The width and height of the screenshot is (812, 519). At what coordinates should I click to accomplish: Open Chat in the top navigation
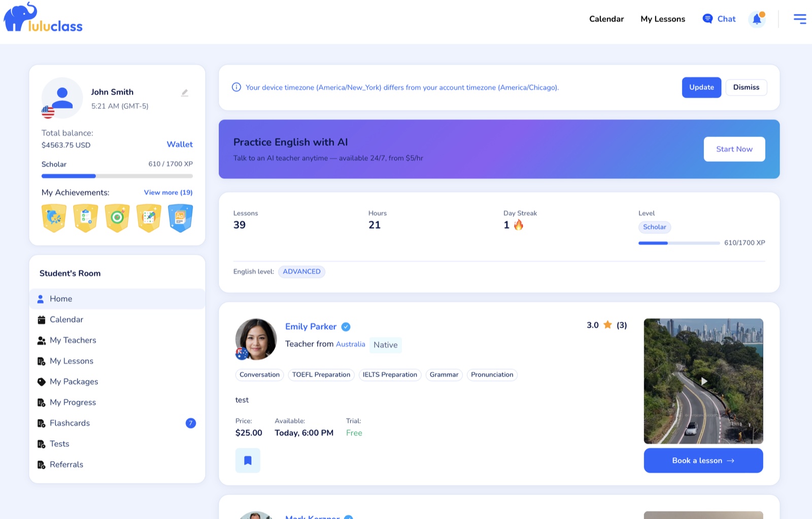coord(719,19)
